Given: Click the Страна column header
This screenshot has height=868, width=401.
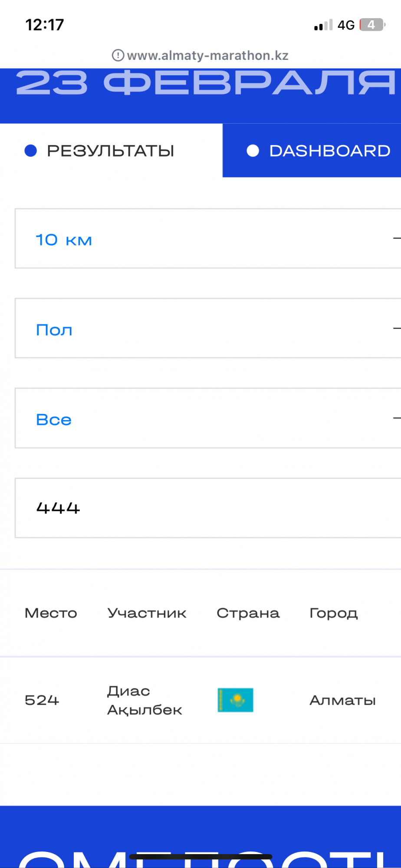Looking at the screenshot, I should [x=248, y=613].
